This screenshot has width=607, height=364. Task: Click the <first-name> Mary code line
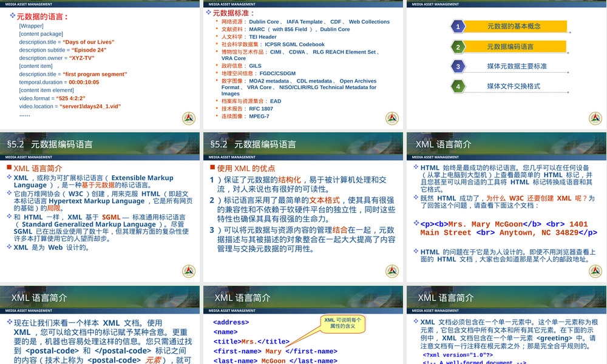point(275,351)
